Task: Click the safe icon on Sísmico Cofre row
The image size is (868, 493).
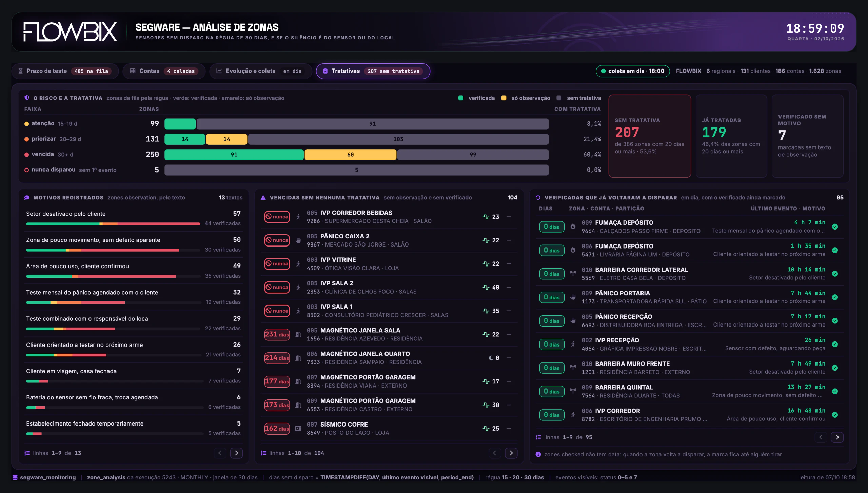Action: coord(298,429)
